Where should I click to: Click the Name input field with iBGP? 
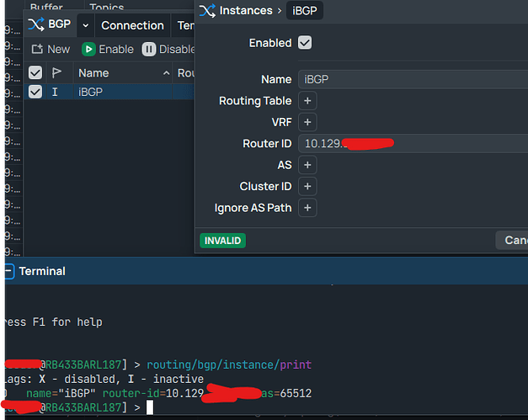(413, 79)
